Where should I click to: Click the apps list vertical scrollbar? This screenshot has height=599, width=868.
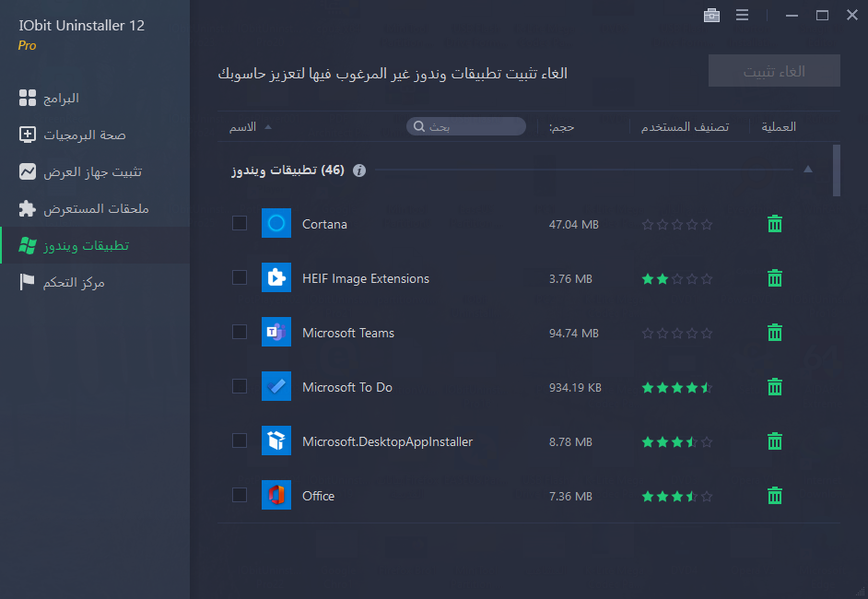point(837,170)
